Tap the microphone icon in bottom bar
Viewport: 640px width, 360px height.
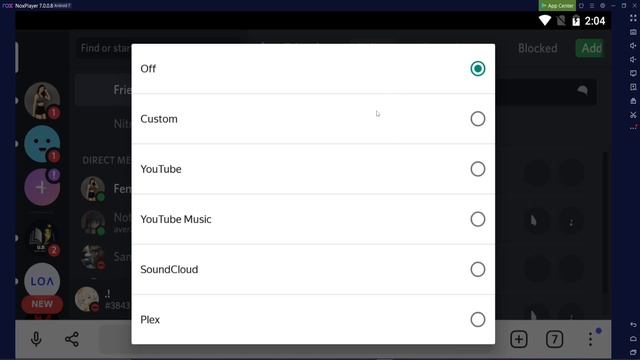36,339
